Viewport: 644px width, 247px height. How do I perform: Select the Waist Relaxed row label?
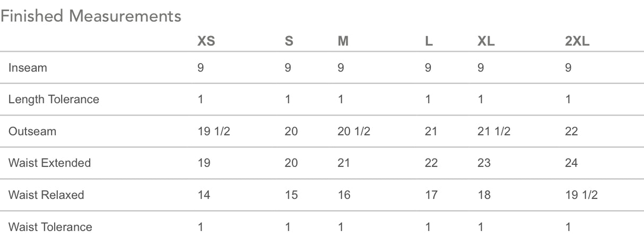click(46, 195)
